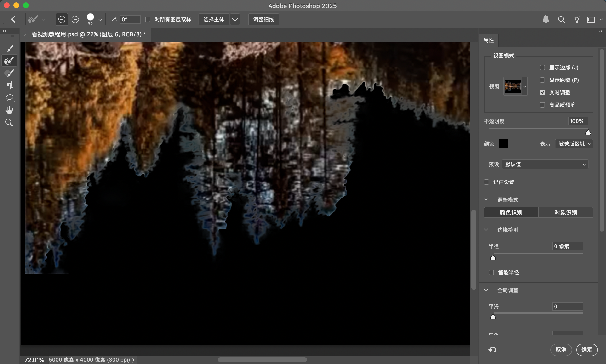Disable 实时调整 checkbox
The width and height of the screenshot is (606, 364).
[x=543, y=92]
